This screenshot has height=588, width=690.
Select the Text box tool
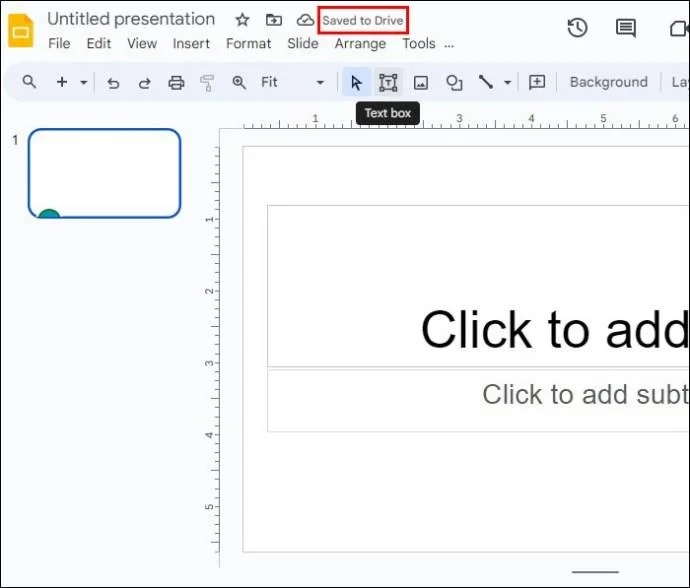tap(388, 82)
